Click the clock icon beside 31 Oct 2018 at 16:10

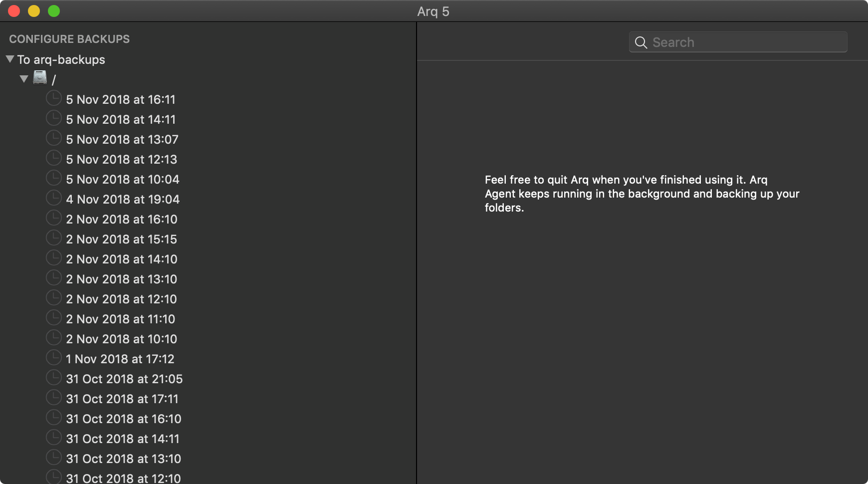[x=54, y=418]
